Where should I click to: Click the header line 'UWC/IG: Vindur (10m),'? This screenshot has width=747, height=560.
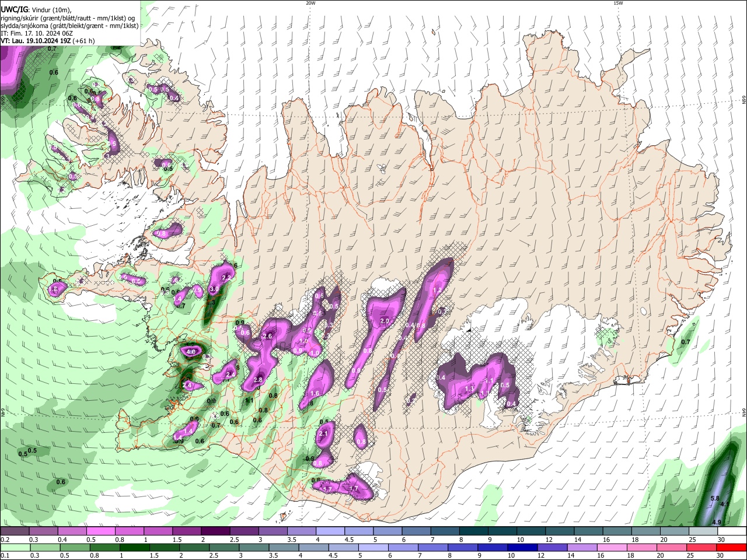(36, 9)
